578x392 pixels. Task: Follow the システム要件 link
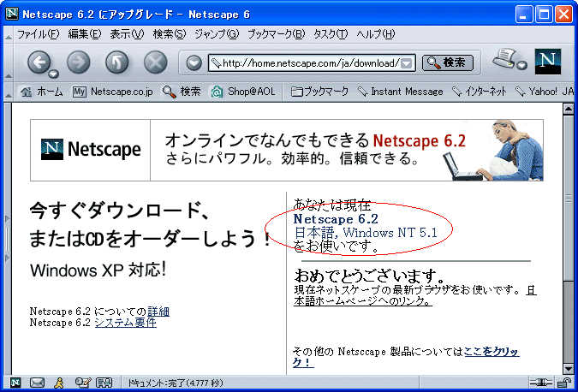click(126, 323)
